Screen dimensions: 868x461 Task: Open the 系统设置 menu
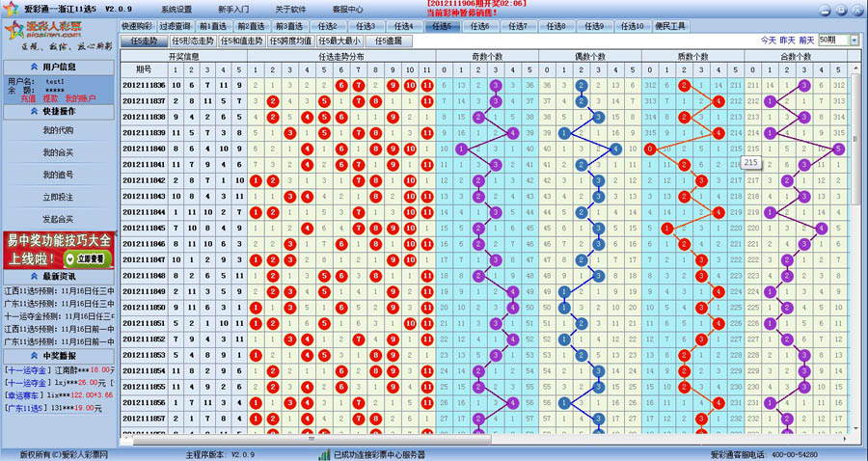tap(176, 10)
